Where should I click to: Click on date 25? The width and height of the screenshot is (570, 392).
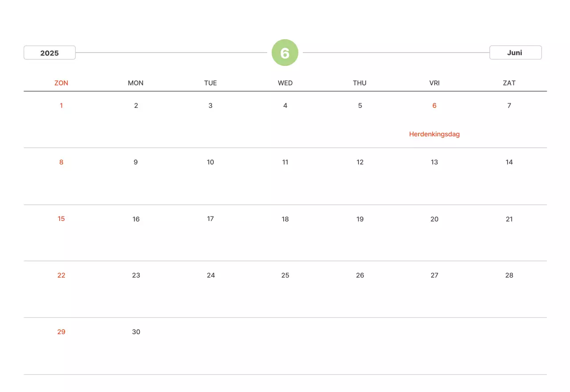pos(285,275)
